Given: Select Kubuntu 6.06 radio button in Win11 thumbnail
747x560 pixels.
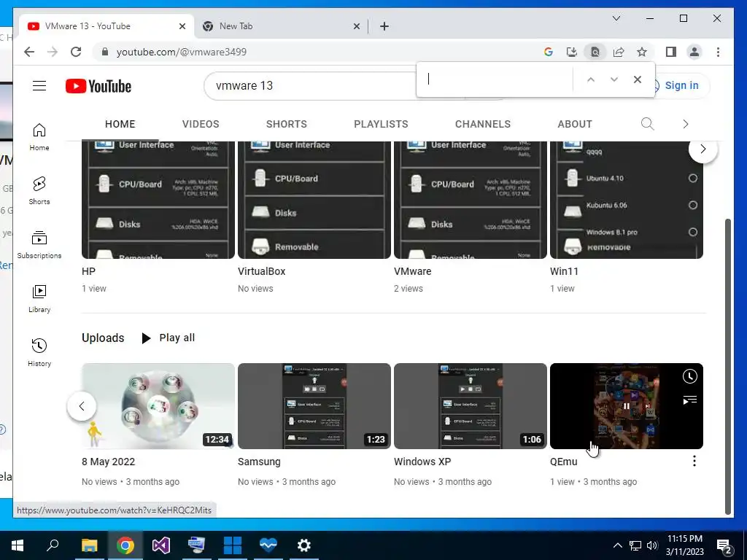Looking at the screenshot, I should click(x=693, y=205).
